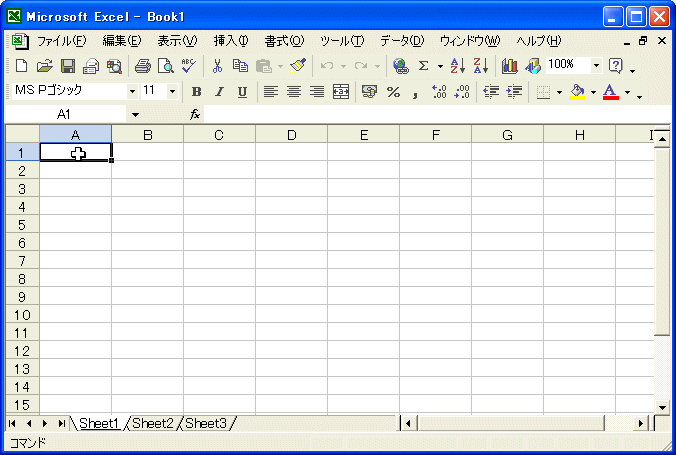The width and height of the screenshot is (676, 455).
Task: Click the Redo arrow
Action: (361, 66)
